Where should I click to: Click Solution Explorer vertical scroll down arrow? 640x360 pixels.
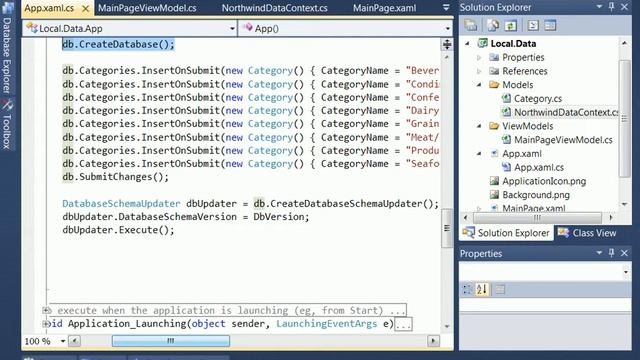click(x=624, y=204)
